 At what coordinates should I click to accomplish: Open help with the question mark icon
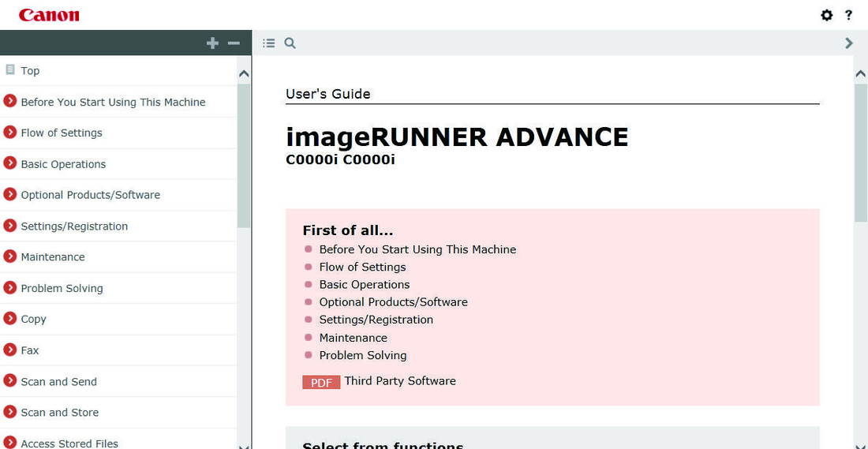point(848,15)
